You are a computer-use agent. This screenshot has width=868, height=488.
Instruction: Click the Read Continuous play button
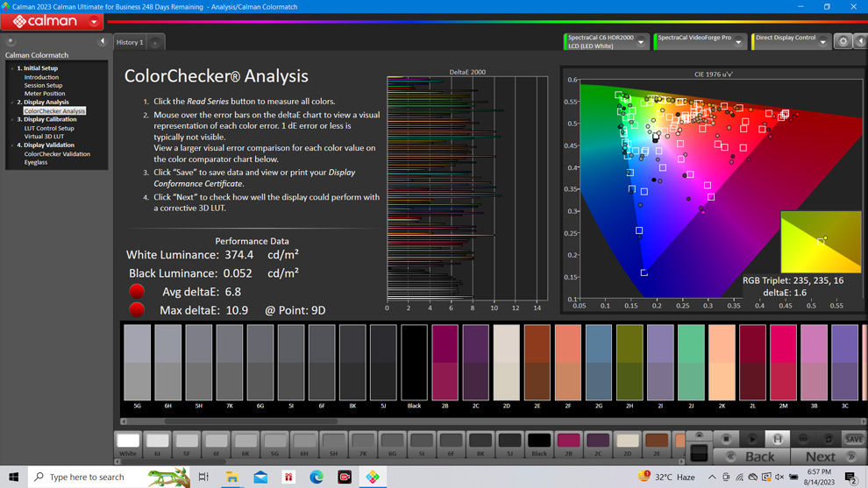pos(751,439)
